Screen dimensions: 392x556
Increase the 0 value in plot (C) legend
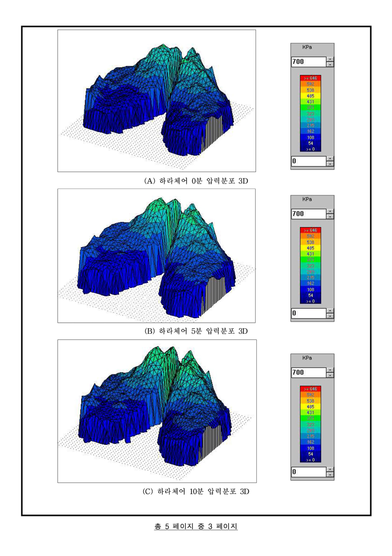330,469
